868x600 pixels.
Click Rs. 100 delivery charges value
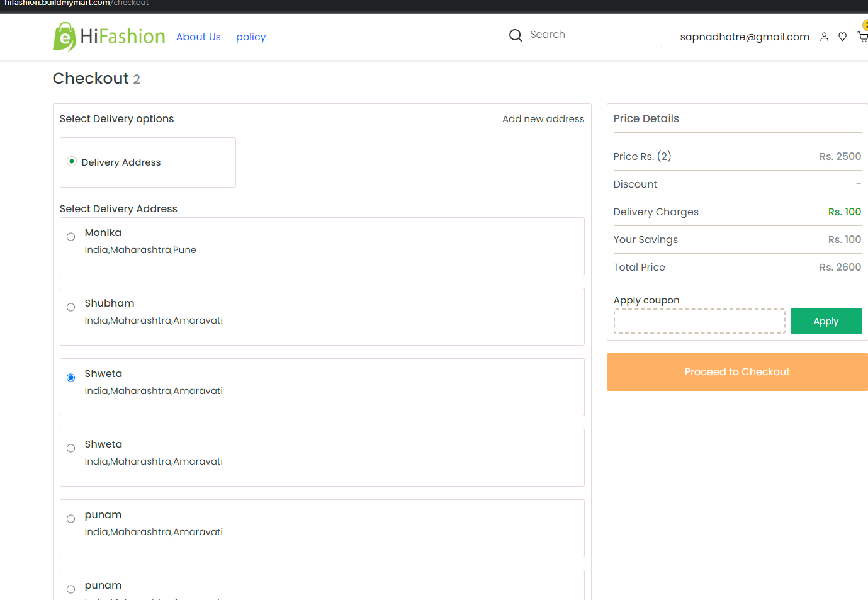click(844, 212)
